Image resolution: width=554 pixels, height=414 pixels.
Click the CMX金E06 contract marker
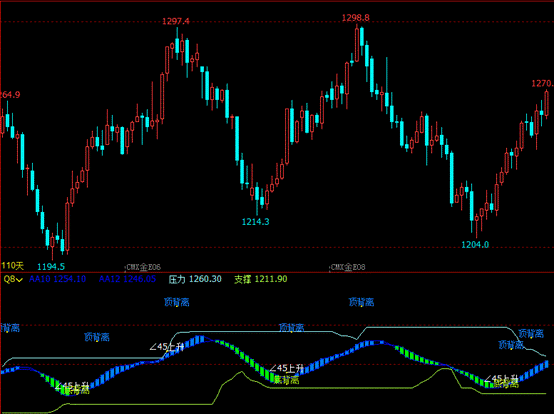pyautogui.click(x=143, y=267)
